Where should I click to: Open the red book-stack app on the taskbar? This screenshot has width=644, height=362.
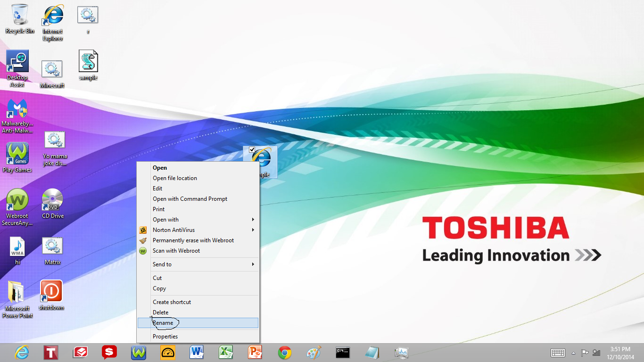(80, 353)
